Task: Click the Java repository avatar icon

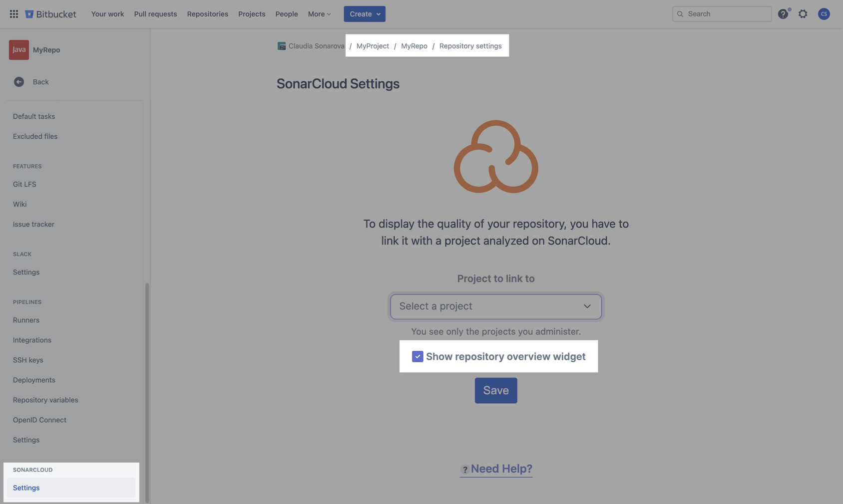Action: click(x=18, y=50)
